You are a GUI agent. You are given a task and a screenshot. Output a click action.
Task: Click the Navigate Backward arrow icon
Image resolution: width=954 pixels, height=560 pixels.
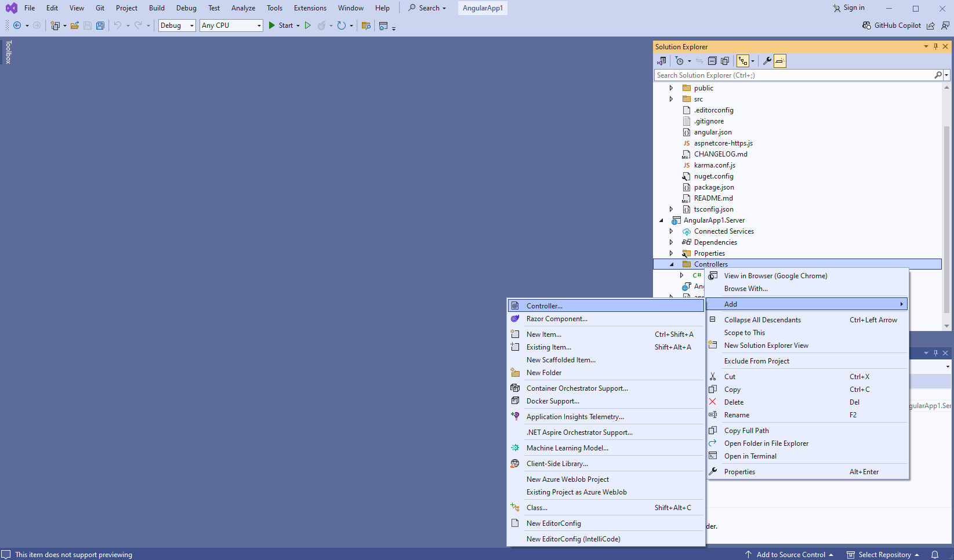[x=17, y=26]
